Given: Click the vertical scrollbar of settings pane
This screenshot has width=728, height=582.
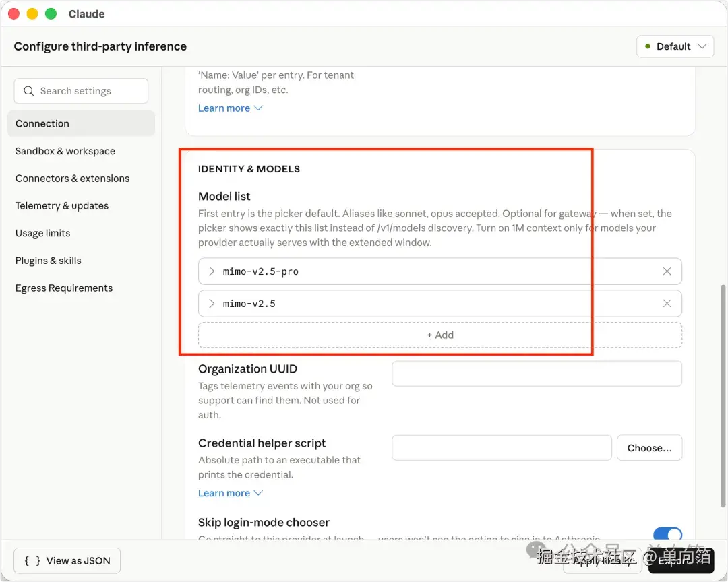Looking at the screenshot, I should [723, 396].
